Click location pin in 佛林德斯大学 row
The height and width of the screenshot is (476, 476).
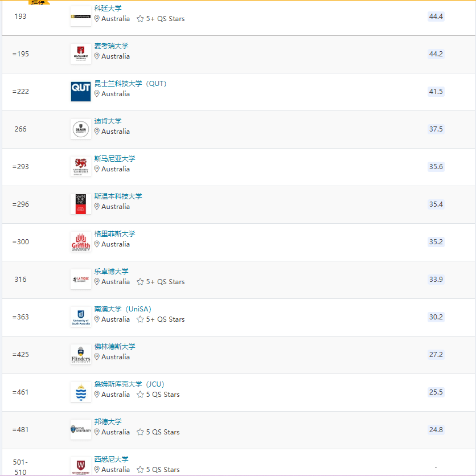click(x=97, y=356)
